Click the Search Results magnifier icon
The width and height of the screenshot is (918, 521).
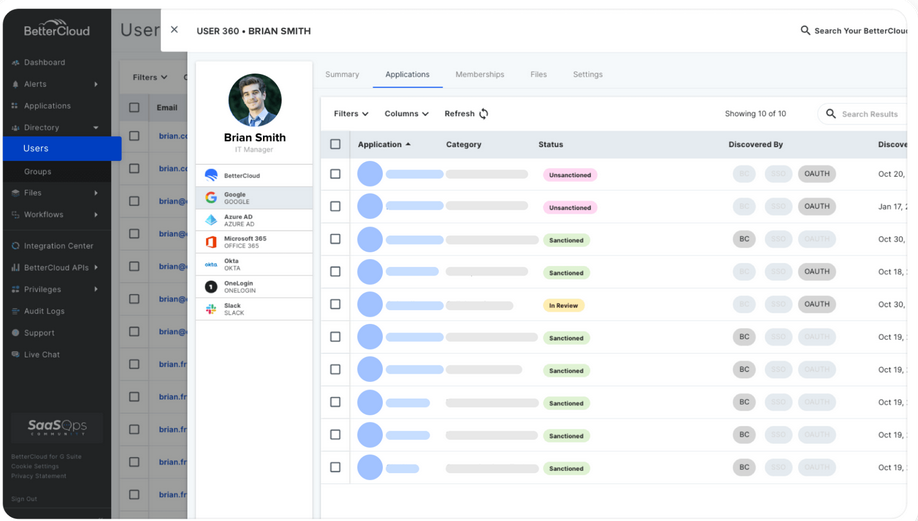[x=831, y=114]
